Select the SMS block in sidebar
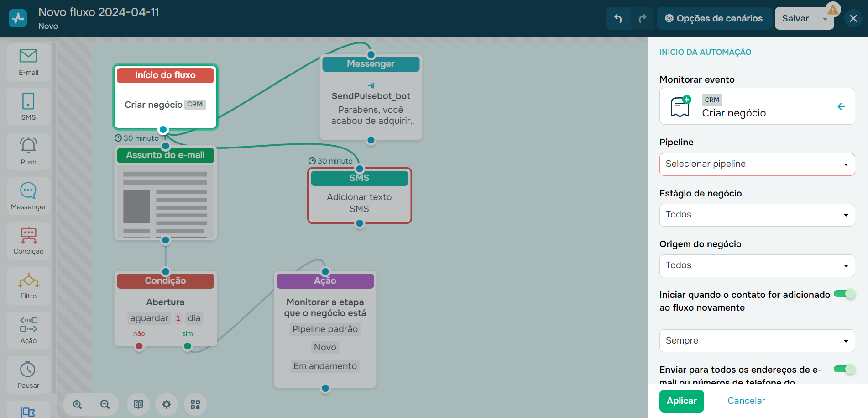Screen dimensions: 868x418 point(28,107)
